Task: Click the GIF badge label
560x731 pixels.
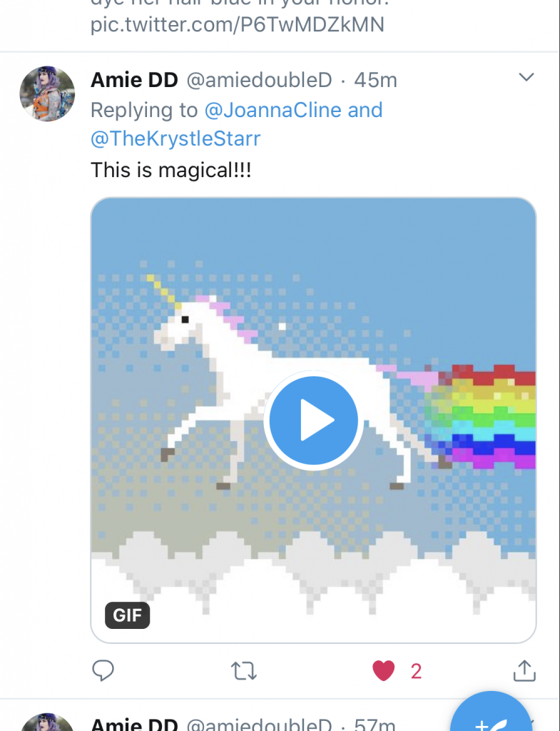Action: tap(128, 615)
